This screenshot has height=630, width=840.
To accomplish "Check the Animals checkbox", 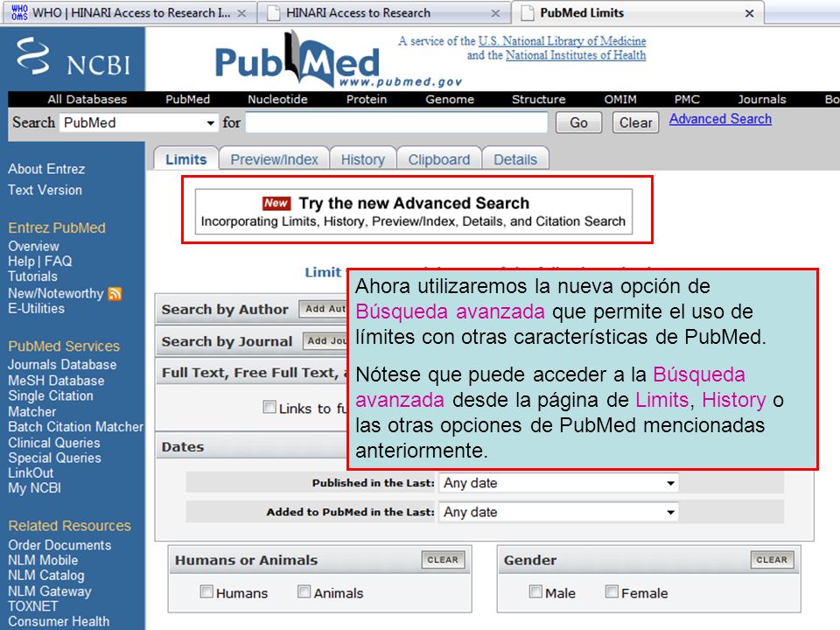I will coord(304,591).
